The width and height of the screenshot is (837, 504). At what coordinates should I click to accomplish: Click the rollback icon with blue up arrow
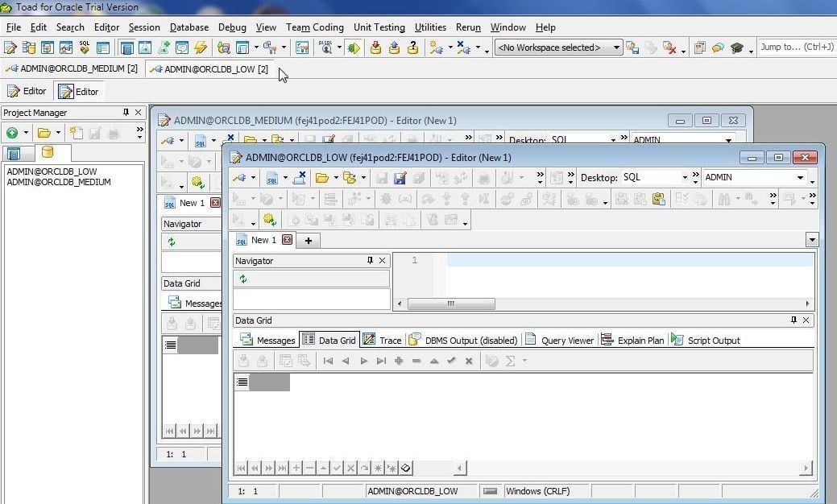tap(395, 48)
